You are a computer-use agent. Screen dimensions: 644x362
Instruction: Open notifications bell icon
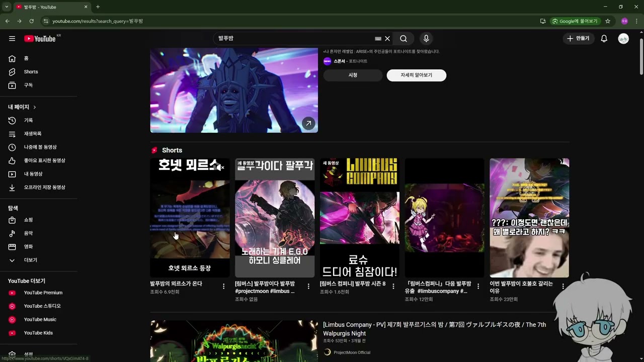pos(604,39)
